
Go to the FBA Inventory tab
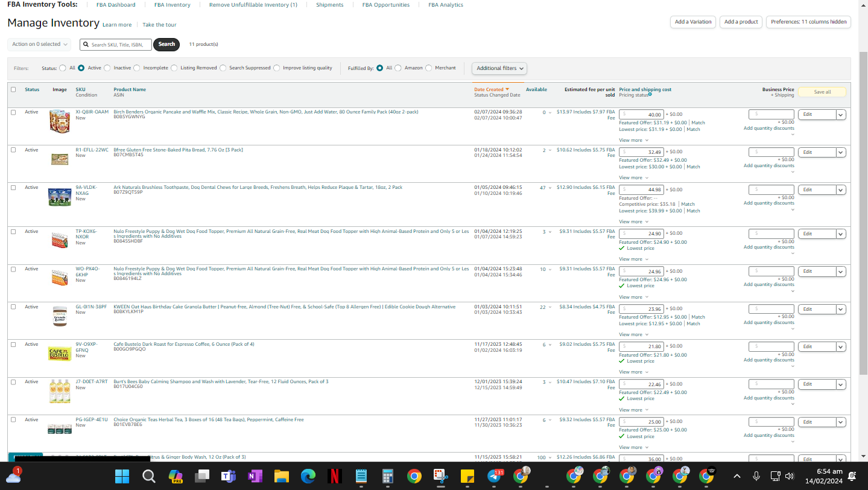173,5
